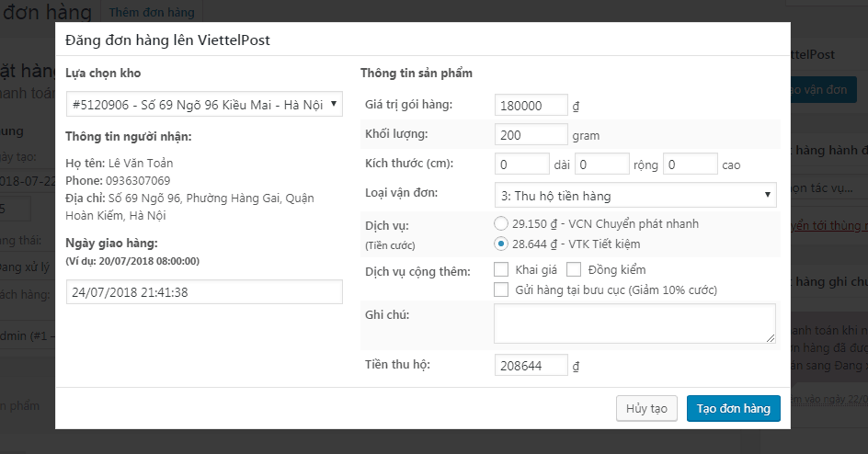868x454 pixels.
Task: Click the dài length dimension field
Action: [x=521, y=165]
